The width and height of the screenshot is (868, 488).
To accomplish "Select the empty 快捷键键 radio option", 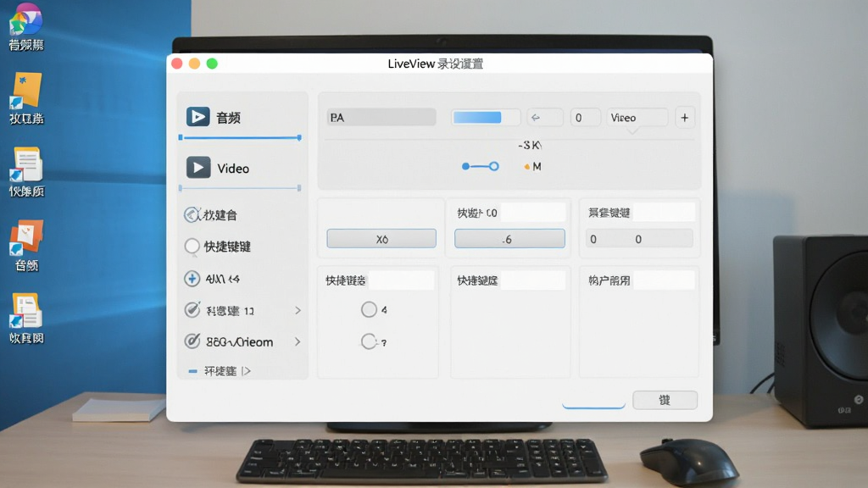I will tap(192, 247).
